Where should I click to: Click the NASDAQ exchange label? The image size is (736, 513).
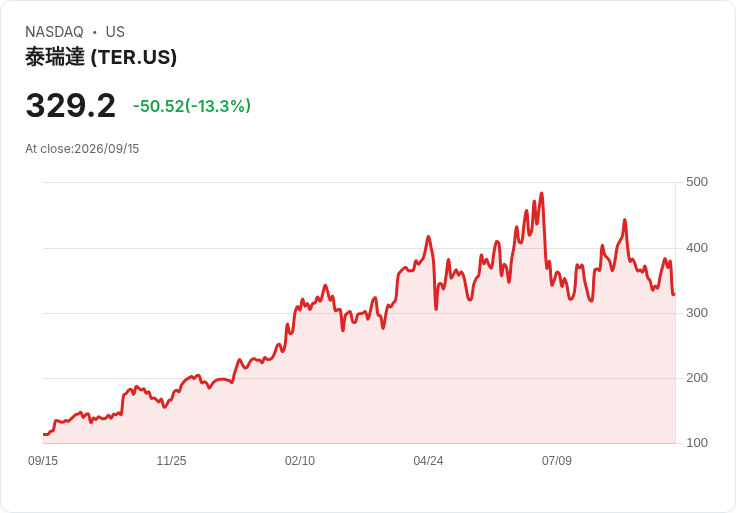coord(54,32)
